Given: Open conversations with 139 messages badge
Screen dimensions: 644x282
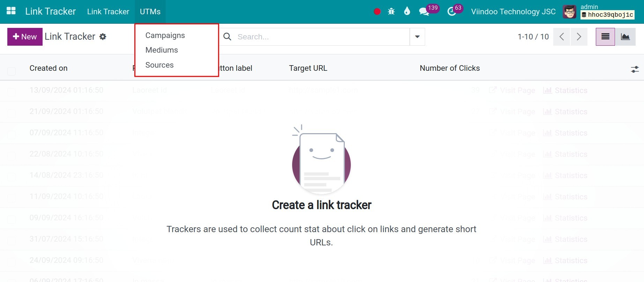Looking at the screenshot, I should pos(428,10).
